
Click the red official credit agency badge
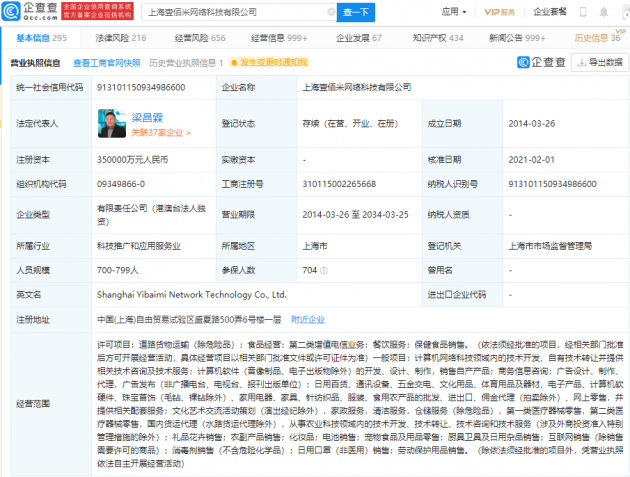click(x=97, y=11)
